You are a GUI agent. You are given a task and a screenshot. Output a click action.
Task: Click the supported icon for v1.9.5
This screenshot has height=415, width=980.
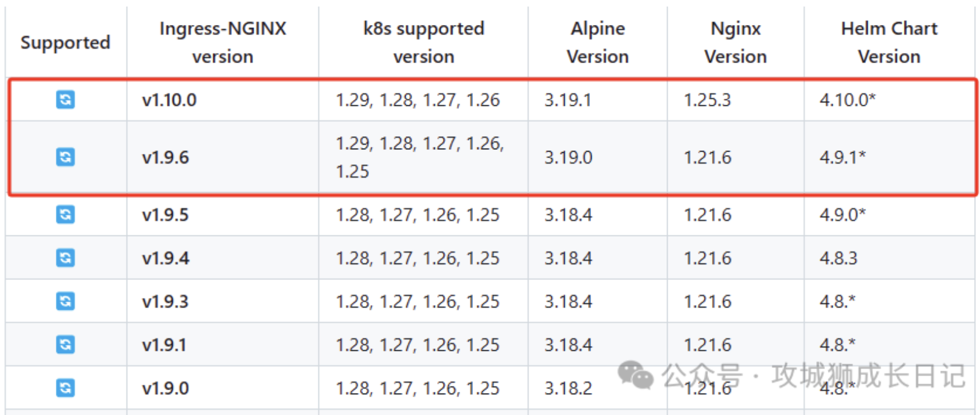[x=65, y=214]
